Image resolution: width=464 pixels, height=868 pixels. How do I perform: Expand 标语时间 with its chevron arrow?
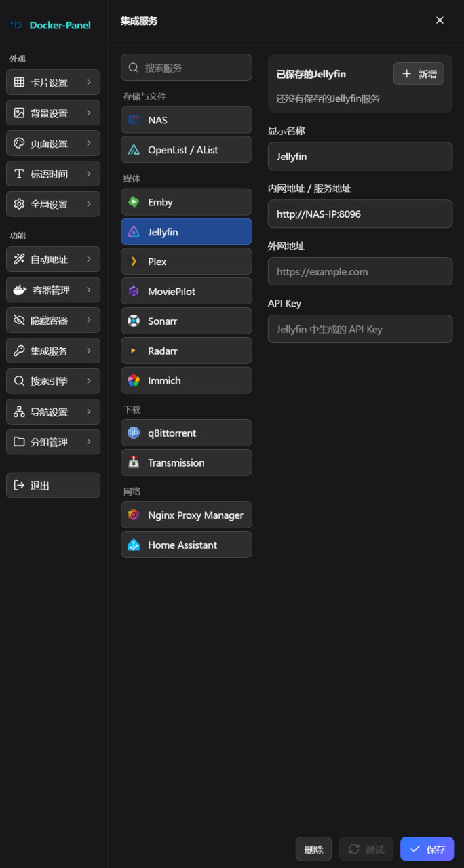click(89, 174)
